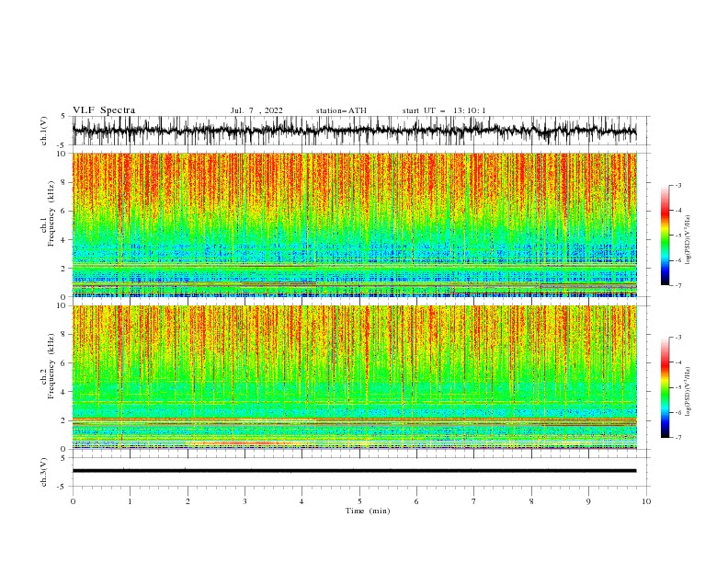Click the time axis tick label '5'
The width and height of the screenshot is (728, 563).
tap(359, 501)
